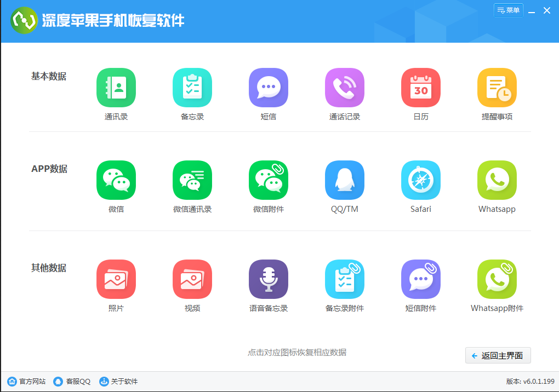Open the 微信附件 WeChat attachments icon
Image resolution: width=559 pixels, height=392 pixels.
point(269,180)
